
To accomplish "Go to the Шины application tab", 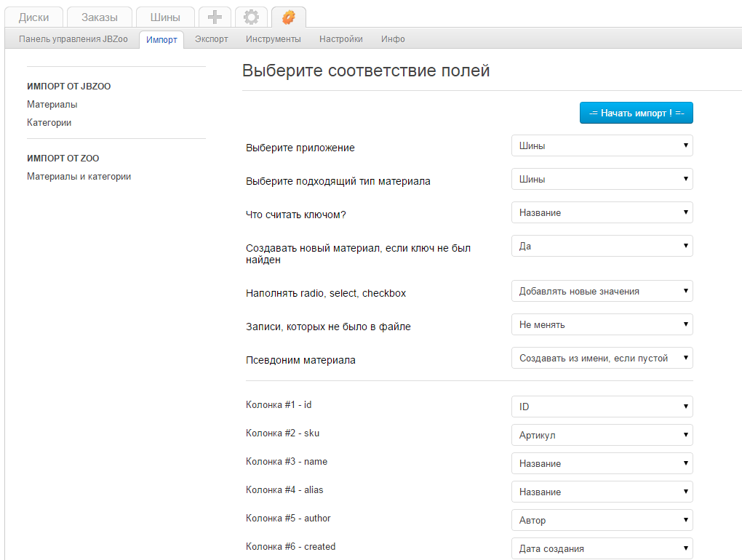I will point(165,17).
